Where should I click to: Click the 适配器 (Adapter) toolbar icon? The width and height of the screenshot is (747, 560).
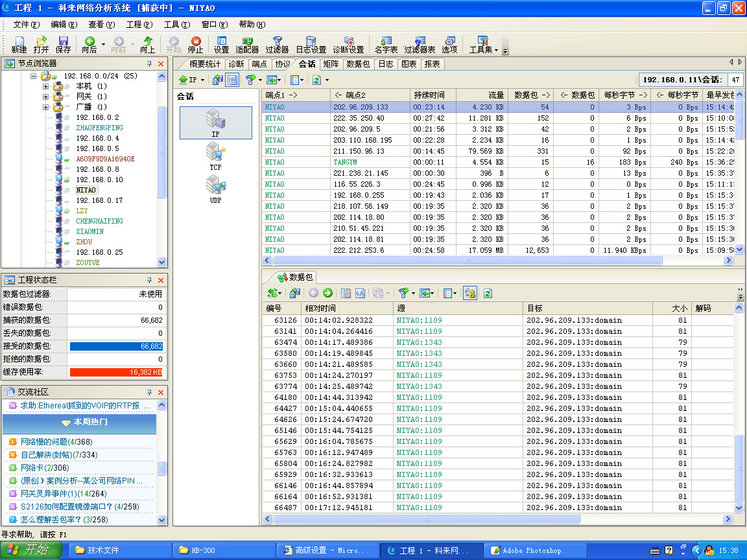pyautogui.click(x=247, y=44)
